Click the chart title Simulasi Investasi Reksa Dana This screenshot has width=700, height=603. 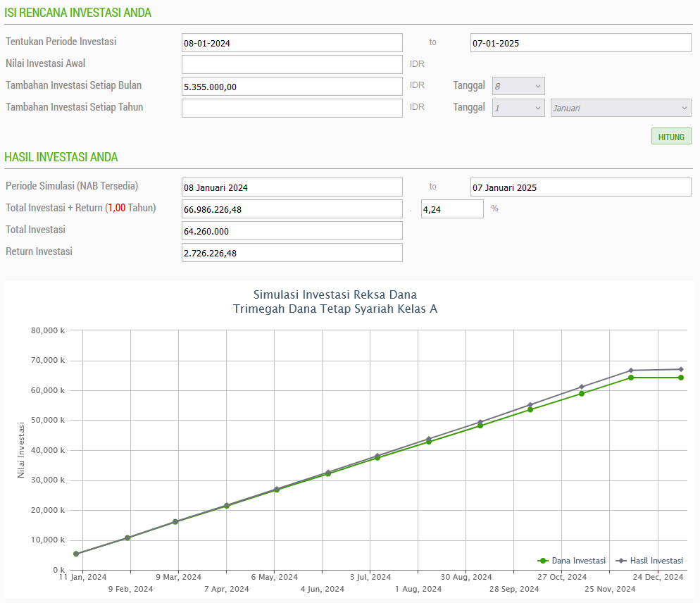(335, 294)
